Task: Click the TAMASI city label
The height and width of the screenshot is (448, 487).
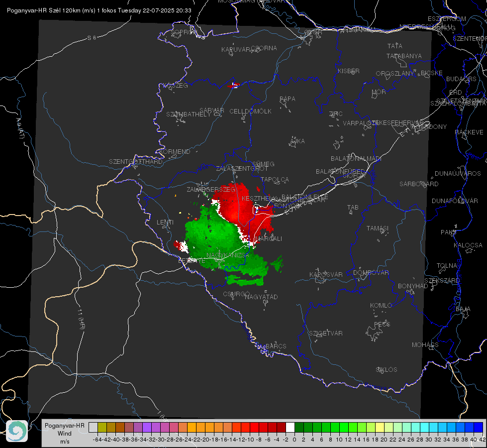Action: pyautogui.click(x=378, y=228)
